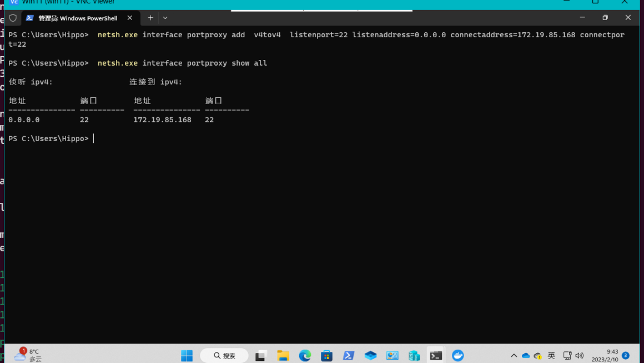Show hidden system tray icons
Viewport: 644px width, 363px height.
click(x=514, y=356)
